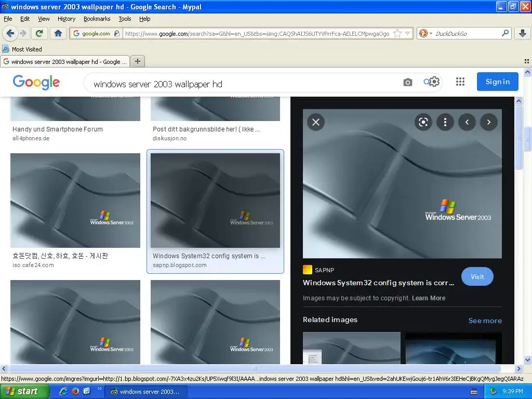Click the DuckDuckGo search magnifier icon
Viewport: 532px width, 399px height.
pos(505,33)
